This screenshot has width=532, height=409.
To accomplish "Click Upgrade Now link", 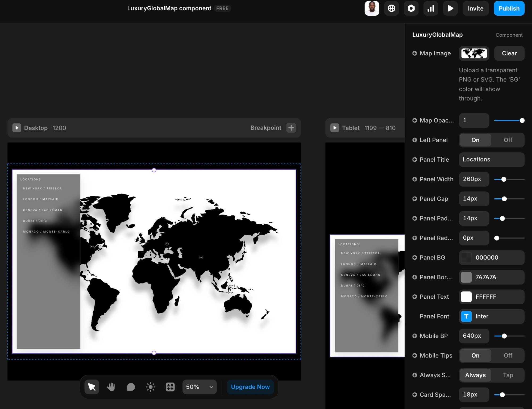I will click(x=250, y=387).
